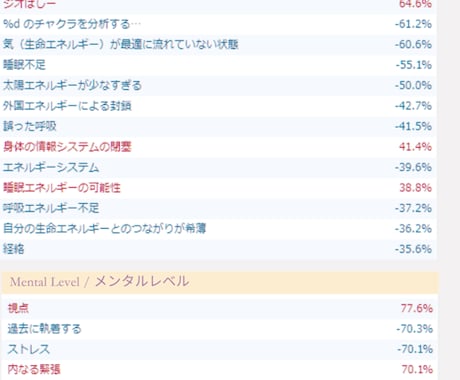Select the 'ストレス' entry
This screenshot has width=460, height=380.
(29, 349)
